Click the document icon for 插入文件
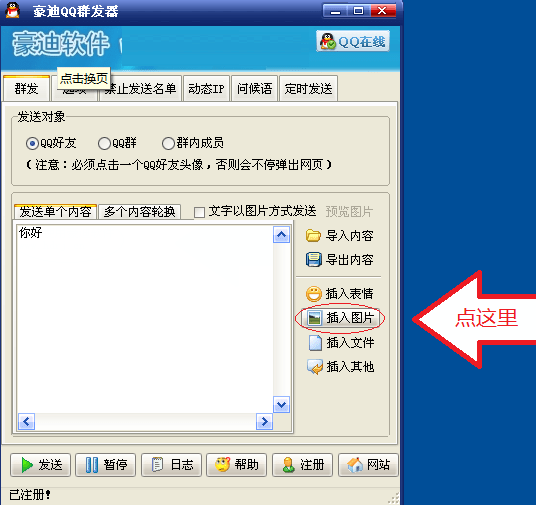Screen dimensions: 536x505 pyautogui.click(x=315, y=343)
